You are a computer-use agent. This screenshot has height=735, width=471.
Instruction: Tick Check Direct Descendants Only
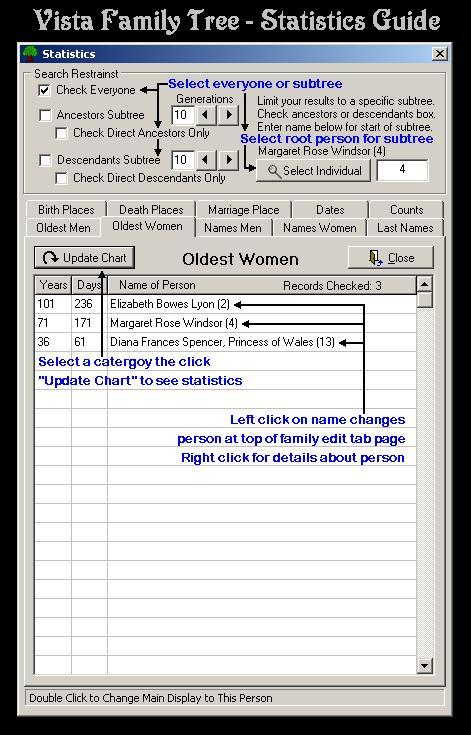pyautogui.click(x=61, y=178)
